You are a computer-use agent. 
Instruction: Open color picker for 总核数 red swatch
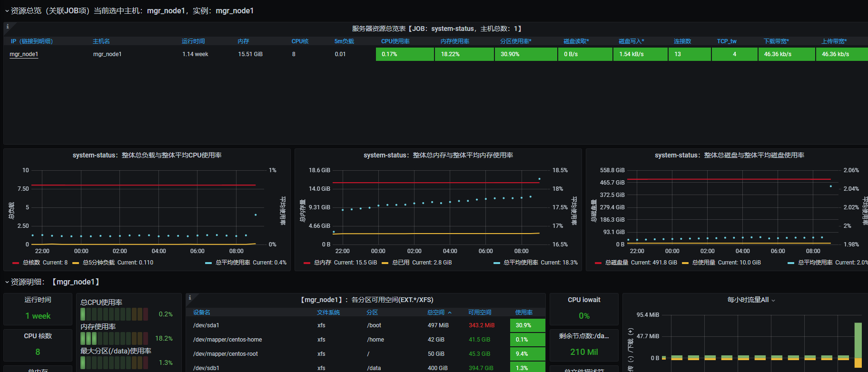(16, 263)
